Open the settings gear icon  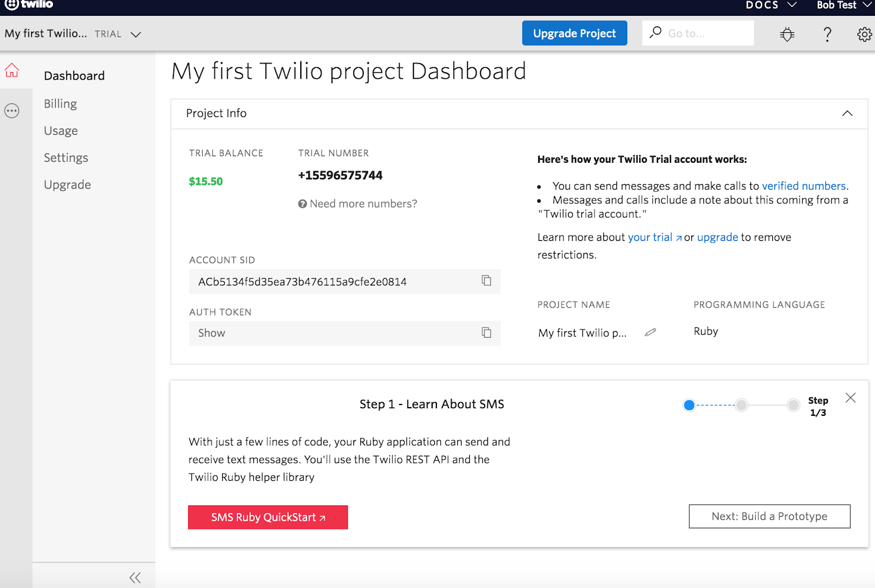click(864, 34)
